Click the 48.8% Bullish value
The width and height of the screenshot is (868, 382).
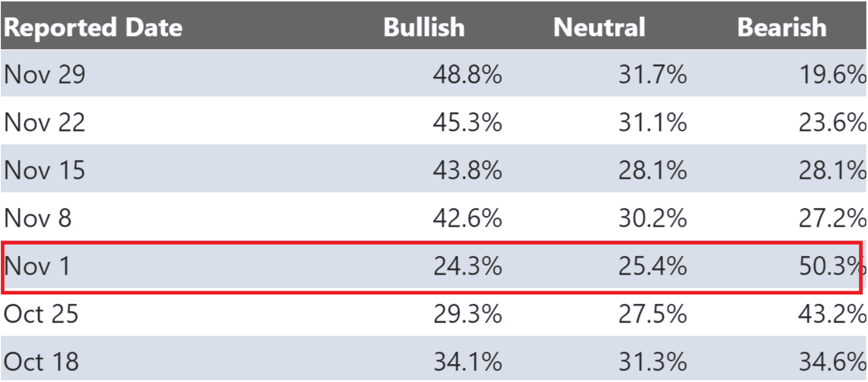coord(468,75)
